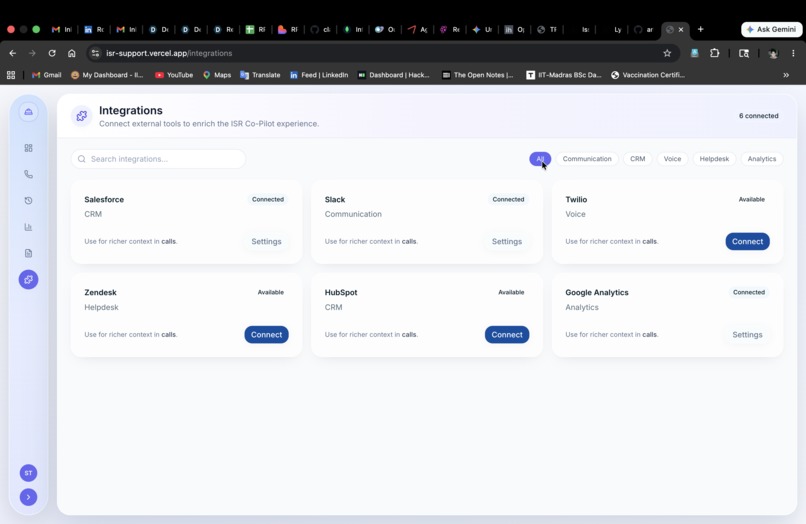Click the puzzle icon beside Integrations heading

(82, 116)
